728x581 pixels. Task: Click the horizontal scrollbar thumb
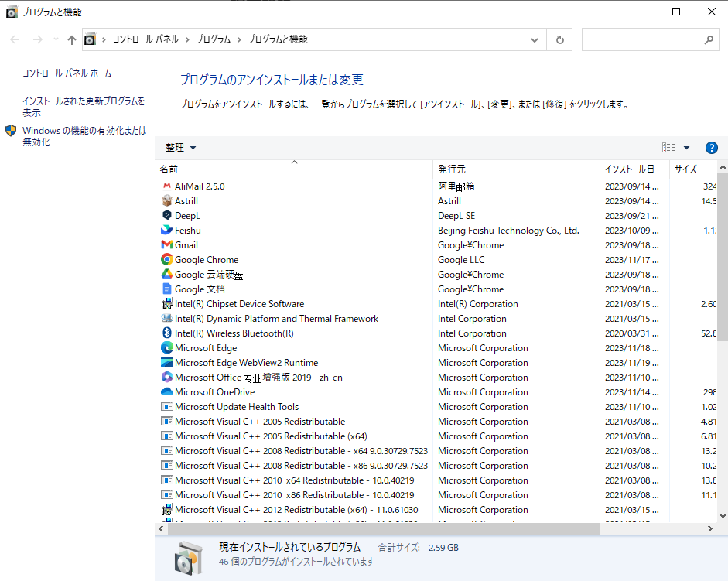tap(384, 528)
